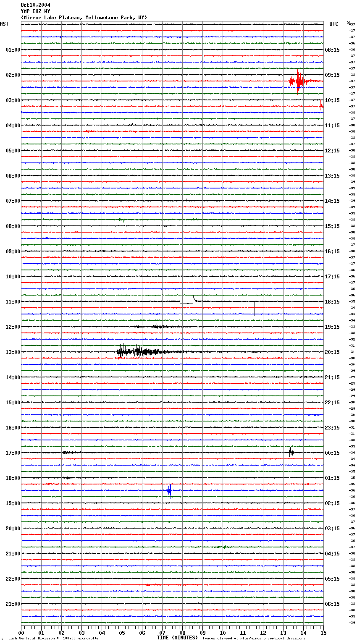This screenshot has height=644, width=357.
Task: Select minute 00 on the bottom axis
Action: tap(21, 633)
